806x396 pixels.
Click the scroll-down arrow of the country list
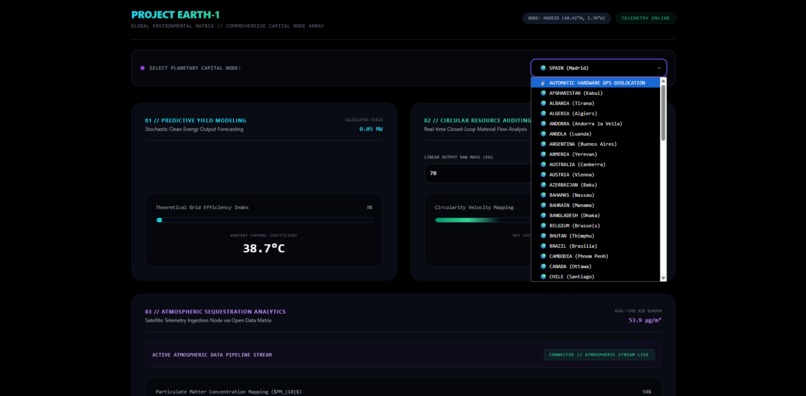(x=663, y=278)
